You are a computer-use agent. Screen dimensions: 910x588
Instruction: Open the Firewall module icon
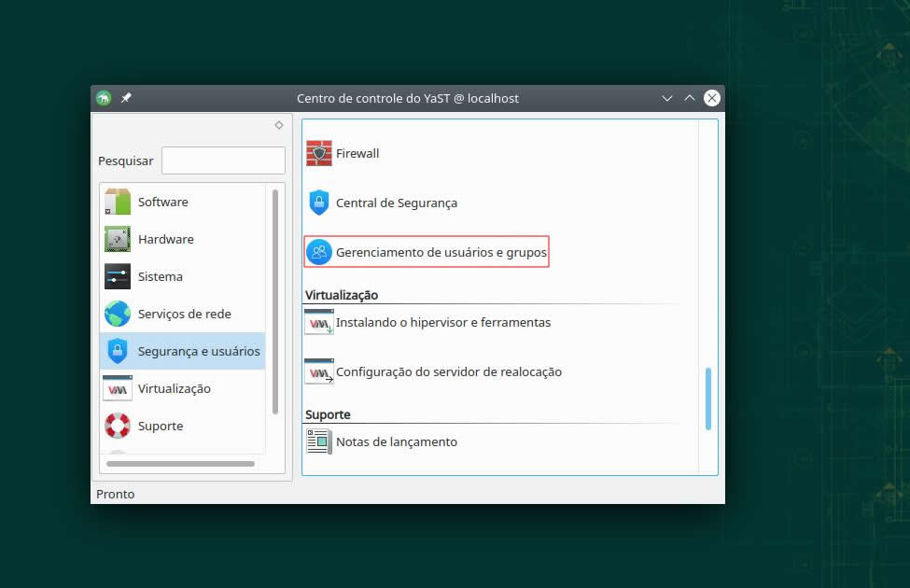click(x=319, y=153)
